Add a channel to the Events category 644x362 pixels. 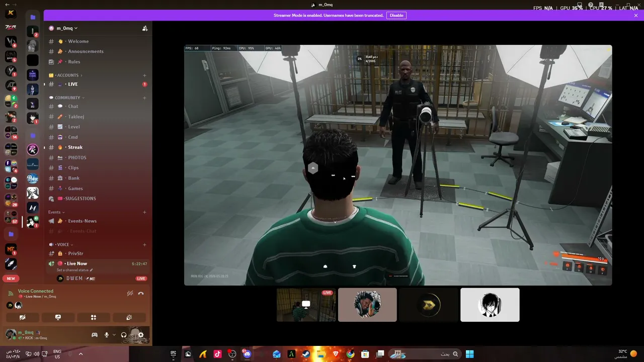(144, 212)
